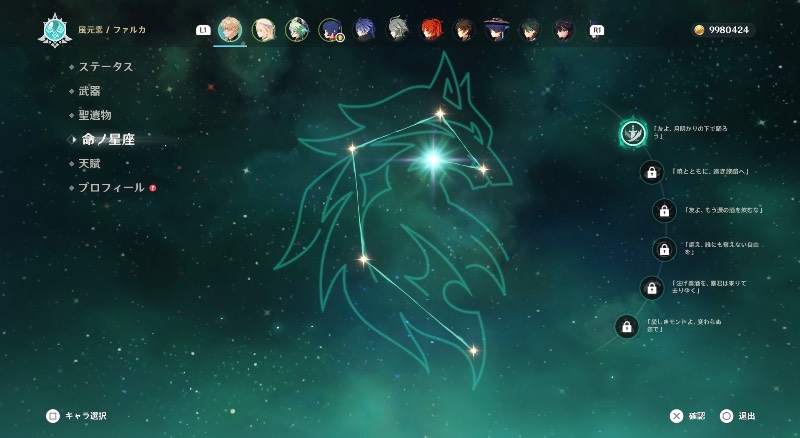This screenshot has width=800, height=438.
Task: Click locked node beside 「注げ美酒を」 label
Action: pos(652,287)
